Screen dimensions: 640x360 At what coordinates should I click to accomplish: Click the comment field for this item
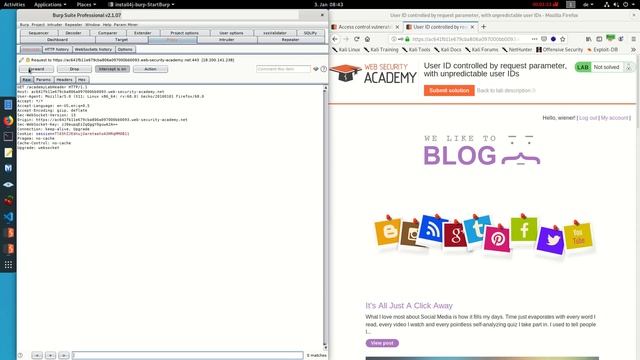[283, 69]
